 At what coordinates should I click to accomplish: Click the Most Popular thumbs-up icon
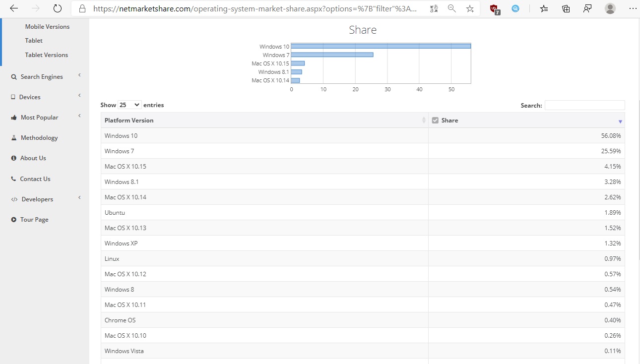14,118
